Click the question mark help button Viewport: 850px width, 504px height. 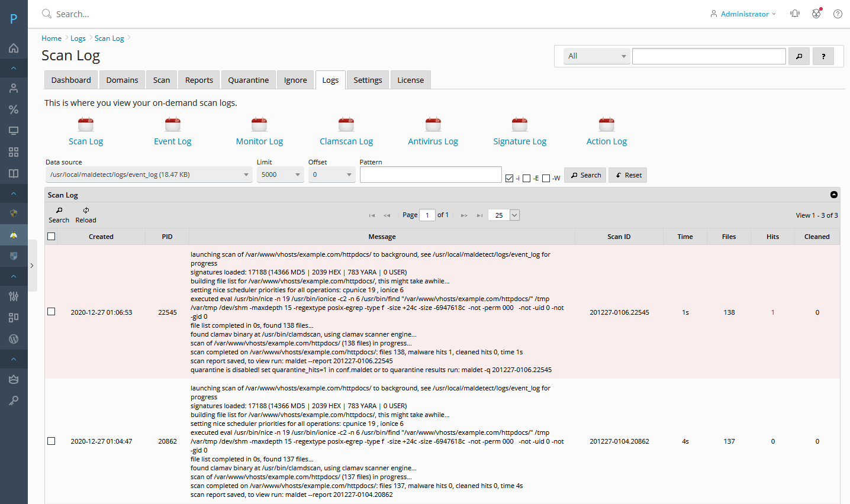point(823,56)
